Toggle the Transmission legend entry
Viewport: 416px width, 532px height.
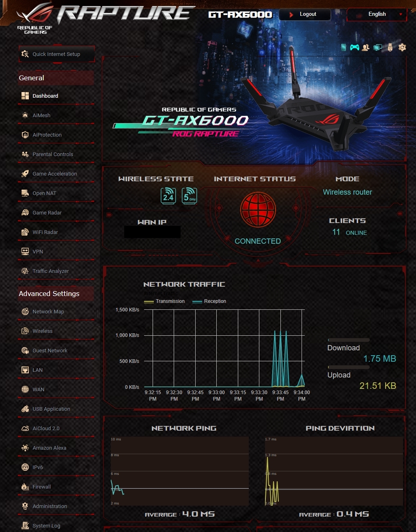164,301
